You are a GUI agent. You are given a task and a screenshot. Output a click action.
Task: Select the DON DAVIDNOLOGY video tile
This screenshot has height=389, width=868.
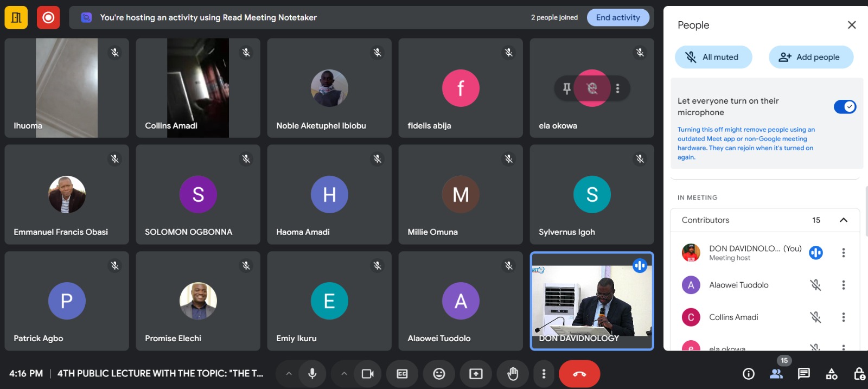point(591,301)
